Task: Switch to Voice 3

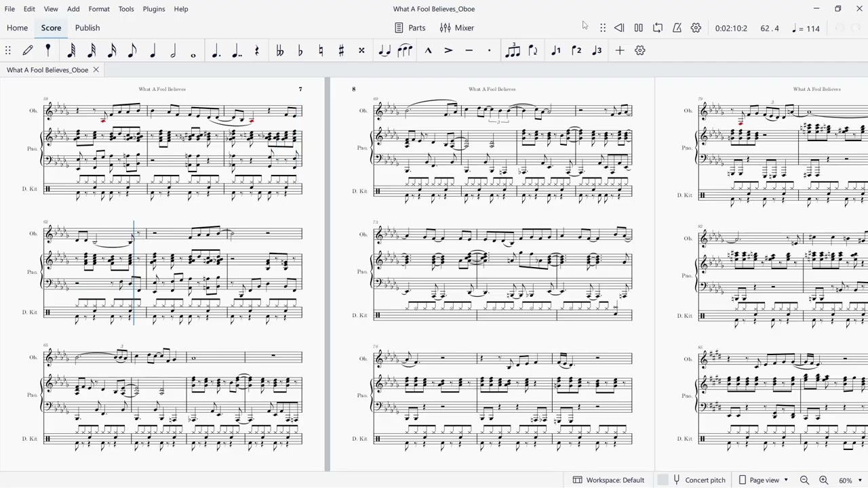Action: tap(597, 50)
